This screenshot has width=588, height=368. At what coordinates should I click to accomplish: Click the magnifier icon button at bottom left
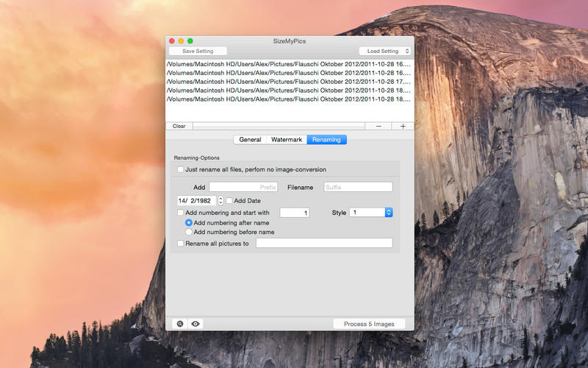pos(179,324)
